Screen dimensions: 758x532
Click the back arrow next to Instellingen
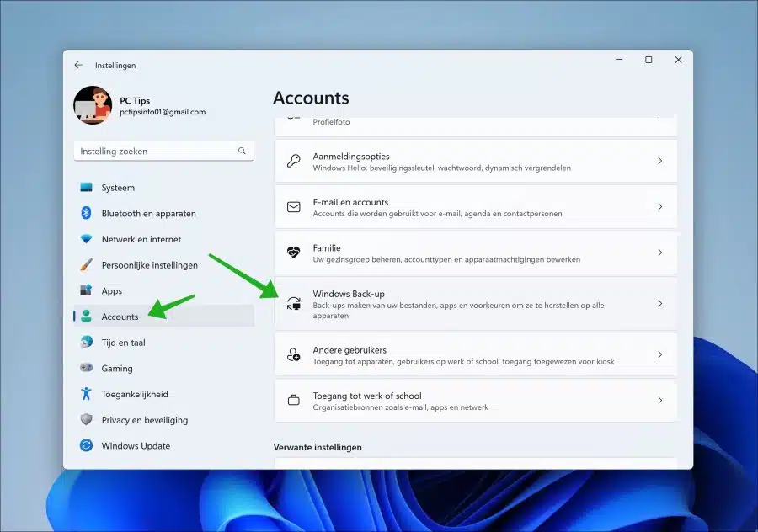(x=79, y=65)
